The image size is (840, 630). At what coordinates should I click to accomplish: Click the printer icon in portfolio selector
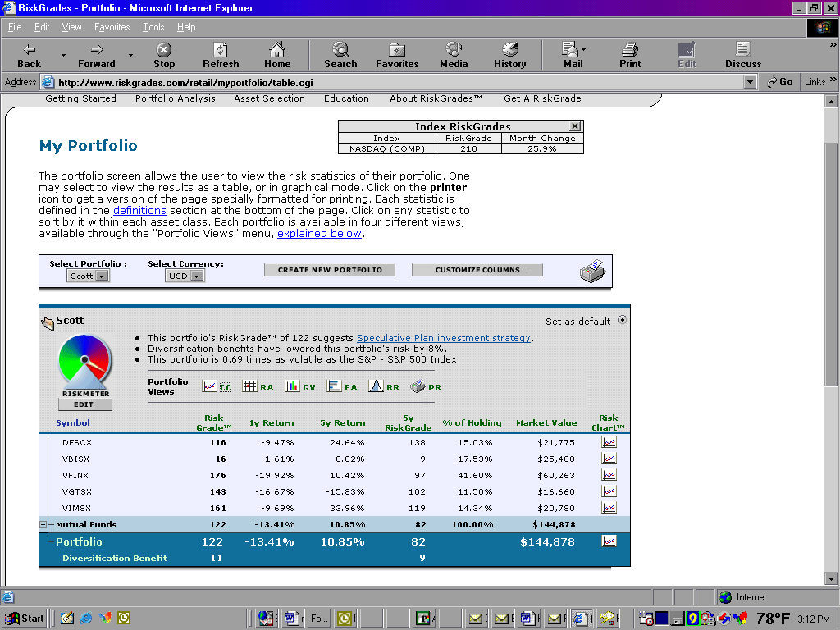[x=592, y=271]
